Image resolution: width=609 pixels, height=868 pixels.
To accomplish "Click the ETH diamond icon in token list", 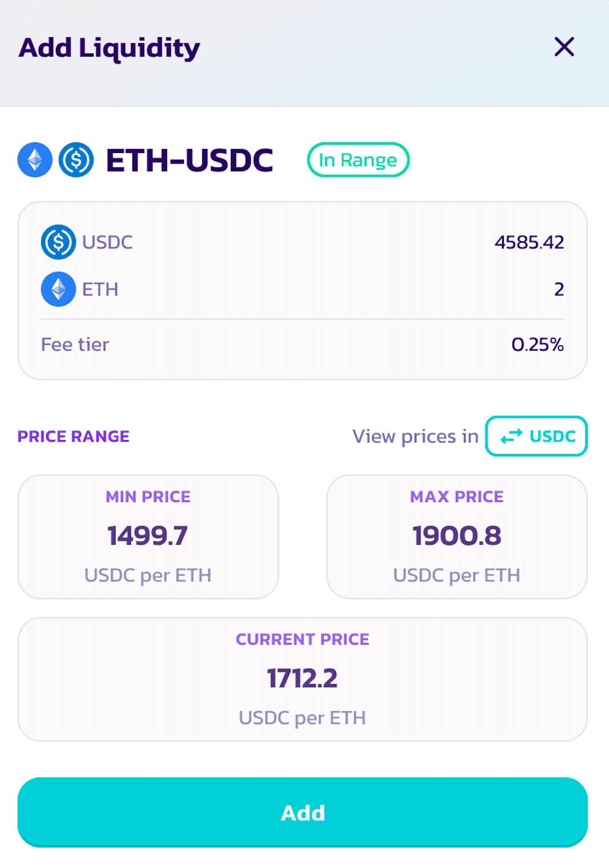I will (x=58, y=289).
